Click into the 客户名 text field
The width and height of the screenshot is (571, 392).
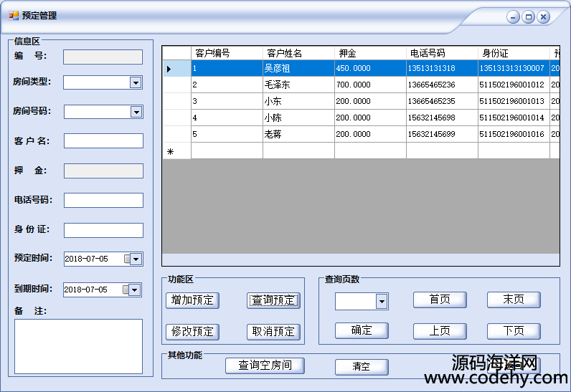coord(103,141)
